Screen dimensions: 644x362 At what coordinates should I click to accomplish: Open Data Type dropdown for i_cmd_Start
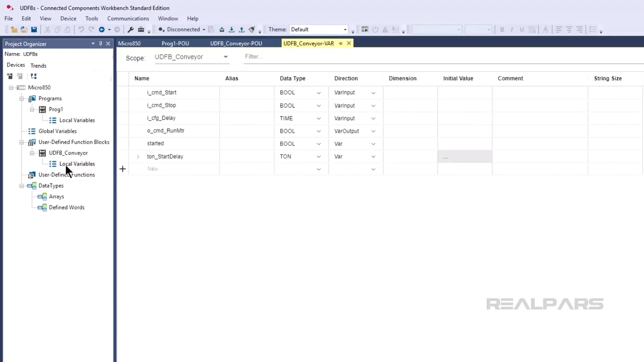coord(319,93)
